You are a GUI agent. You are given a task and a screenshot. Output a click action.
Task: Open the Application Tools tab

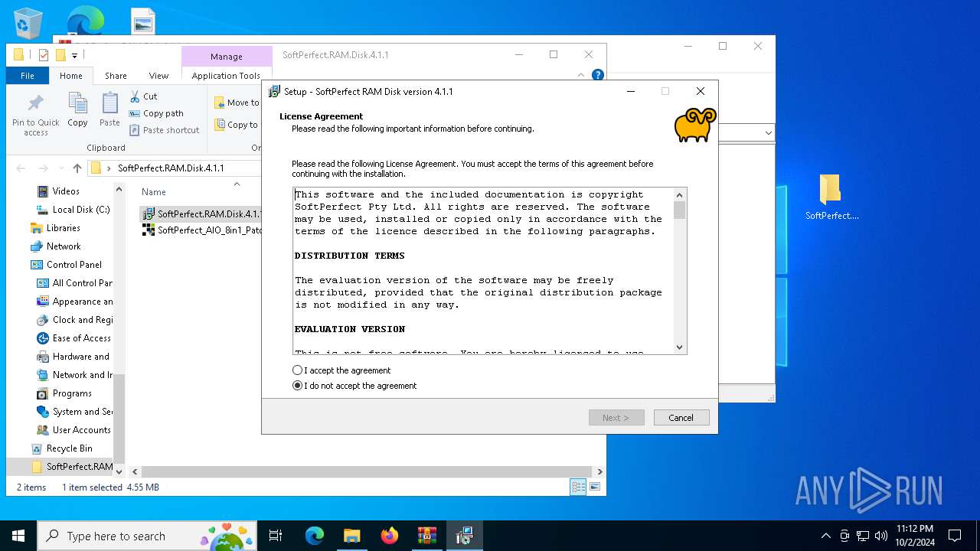click(226, 76)
